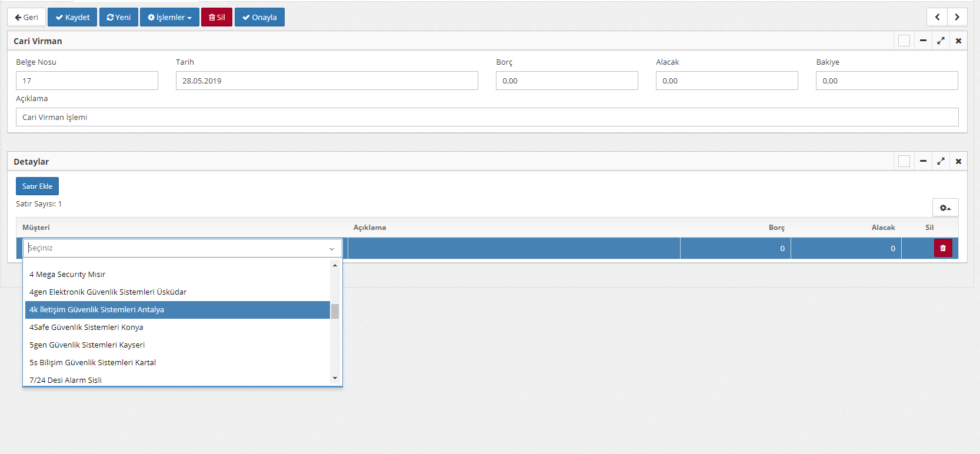This screenshot has height=454, width=980.
Task: Toggle the checkbox in Detaylar header
Action: click(x=904, y=161)
